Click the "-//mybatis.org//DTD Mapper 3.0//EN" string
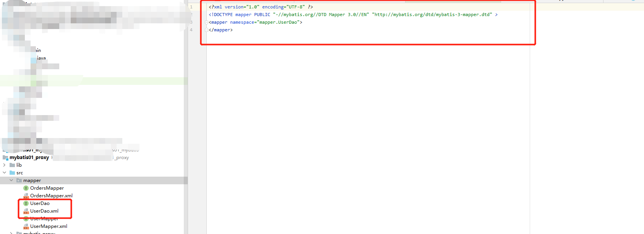The height and width of the screenshot is (234, 644). click(x=321, y=15)
